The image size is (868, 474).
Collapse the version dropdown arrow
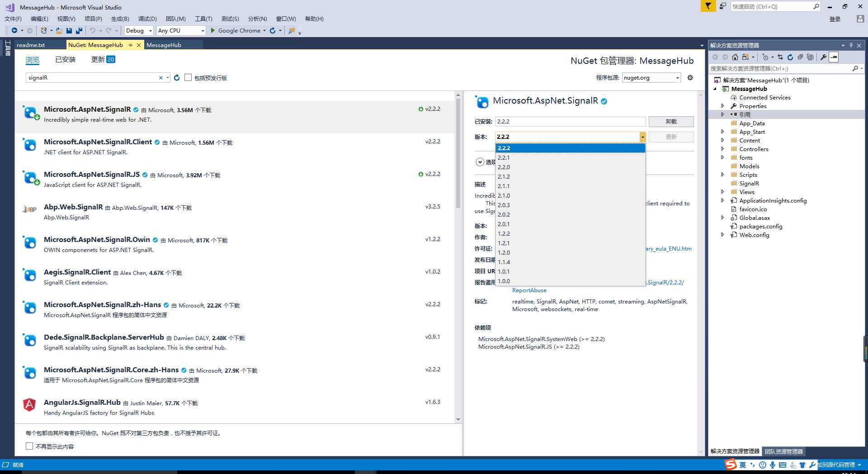642,137
